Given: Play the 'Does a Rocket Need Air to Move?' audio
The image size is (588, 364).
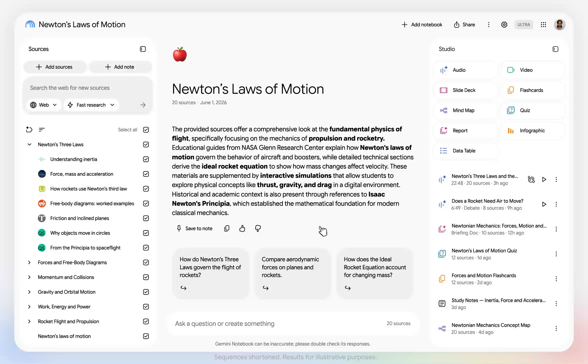Looking at the screenshot, I should pyautogui.click(x=544, y=204).
